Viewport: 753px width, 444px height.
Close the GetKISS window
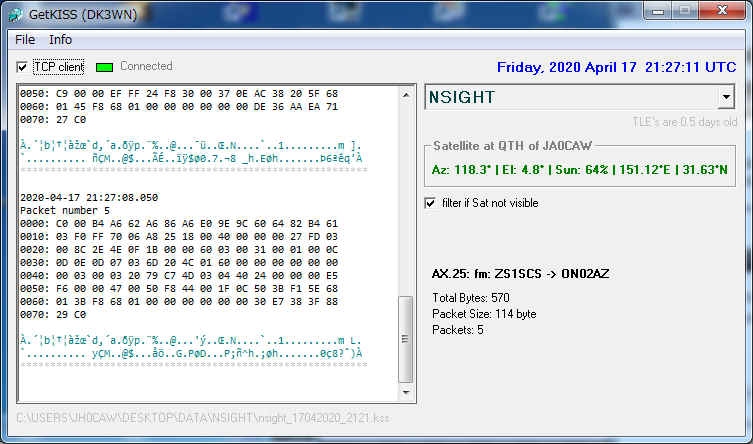(722, 11)
